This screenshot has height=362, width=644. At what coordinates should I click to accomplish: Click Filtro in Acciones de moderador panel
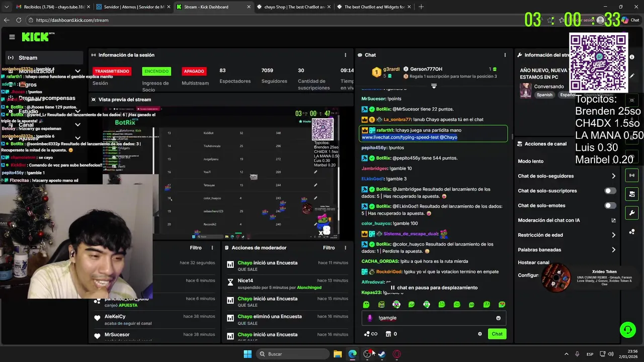click(x=329, y=248)
